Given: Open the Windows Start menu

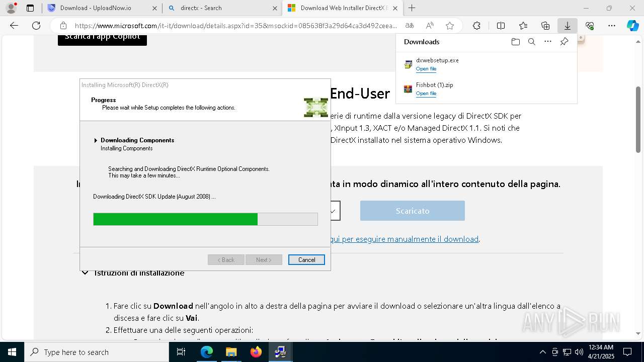Looking at the screenshot, I should 12,352.
